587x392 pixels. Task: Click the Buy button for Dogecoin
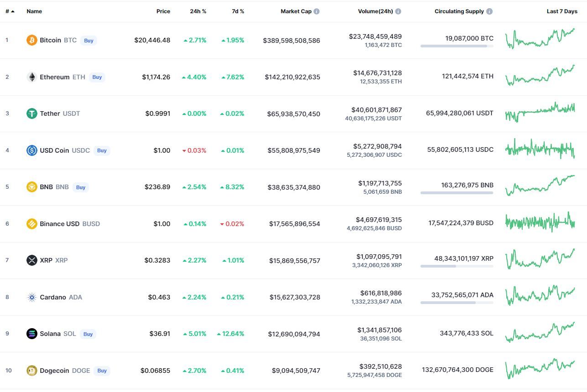tap(102, 371)
